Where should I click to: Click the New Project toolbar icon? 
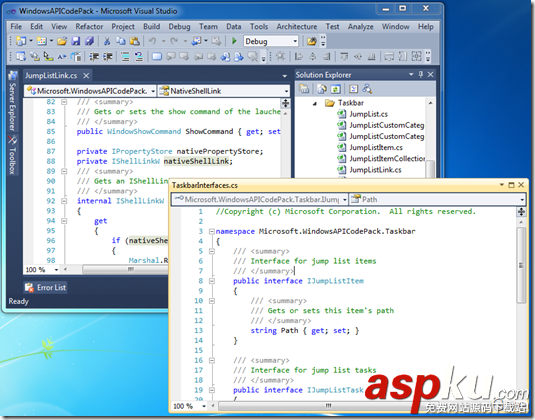point(21,41)
